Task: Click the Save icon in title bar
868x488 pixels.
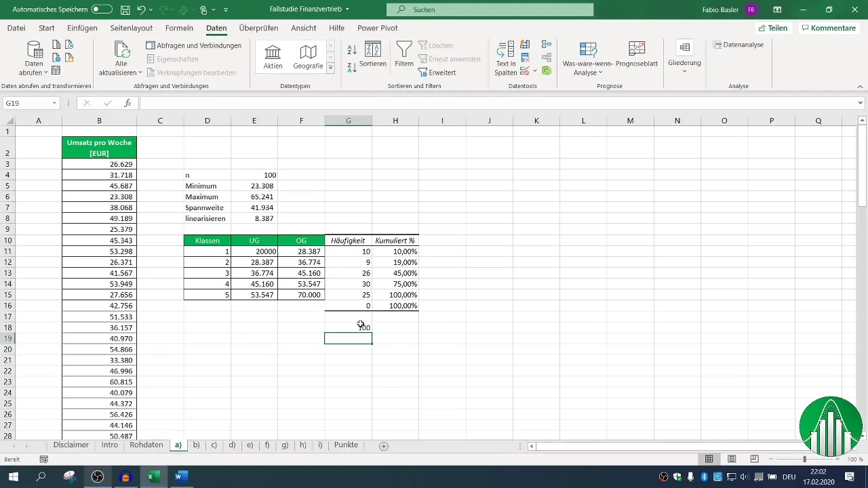Action: pos(125,9)
